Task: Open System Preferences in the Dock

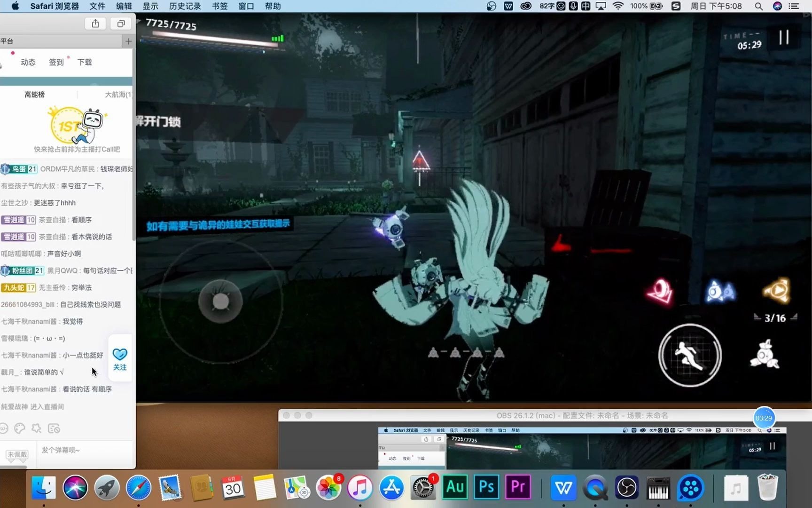Action: point(423,487)
